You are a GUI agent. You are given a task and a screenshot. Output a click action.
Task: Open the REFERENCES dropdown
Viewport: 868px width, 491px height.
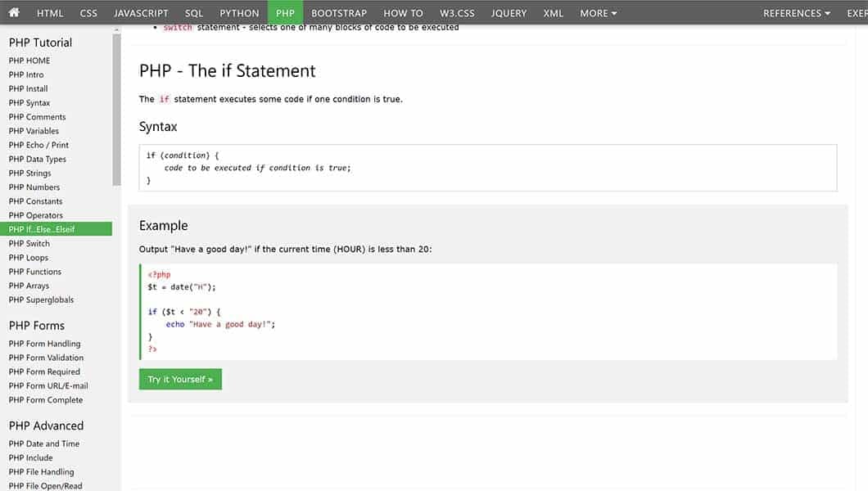point(791,12)
